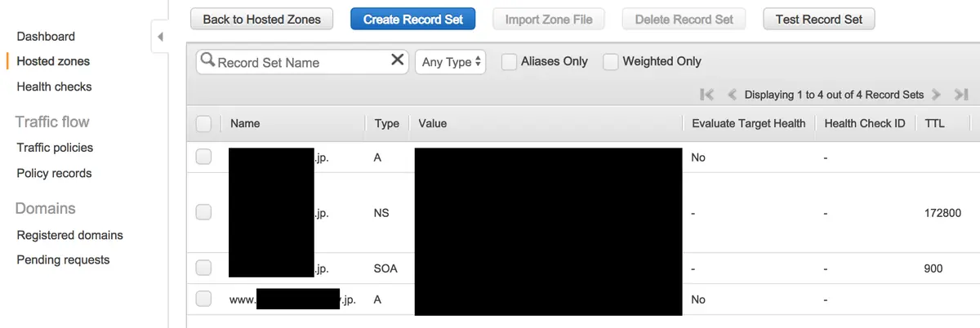The width and height of the screenshot is (980, 328).
Task: Enable the Aliases Only checkbox
Action: [x=509, y=61]
